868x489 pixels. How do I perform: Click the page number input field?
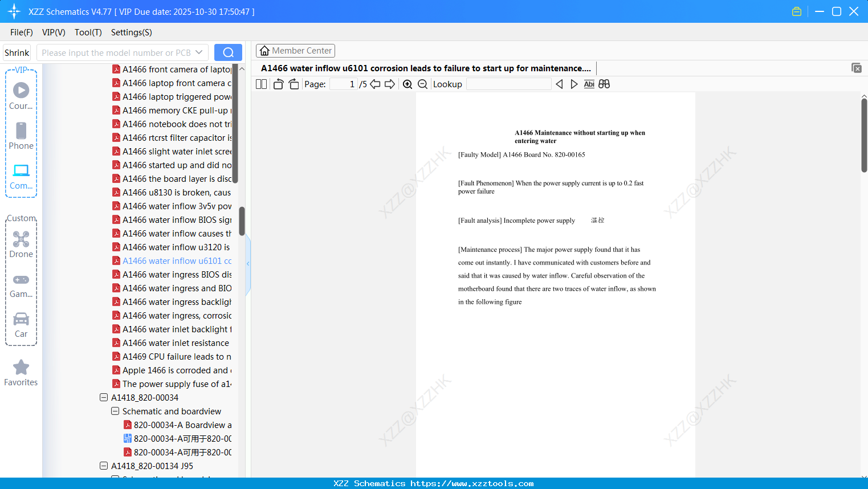344,84
